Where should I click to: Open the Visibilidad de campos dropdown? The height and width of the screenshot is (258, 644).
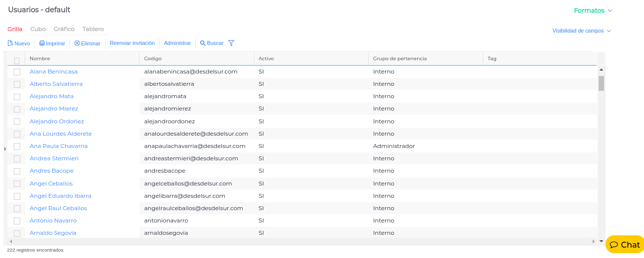click(x=581, y=31)
